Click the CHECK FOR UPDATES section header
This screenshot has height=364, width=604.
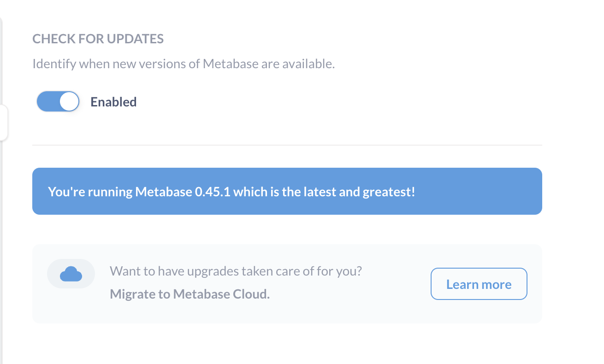click(98, 39)
